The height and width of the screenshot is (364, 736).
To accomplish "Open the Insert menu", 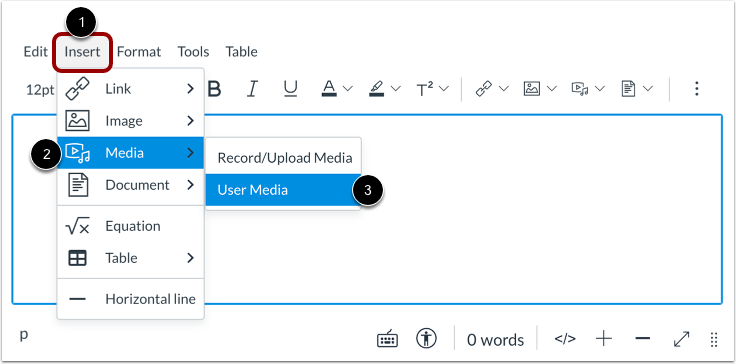I will point(82,52).
